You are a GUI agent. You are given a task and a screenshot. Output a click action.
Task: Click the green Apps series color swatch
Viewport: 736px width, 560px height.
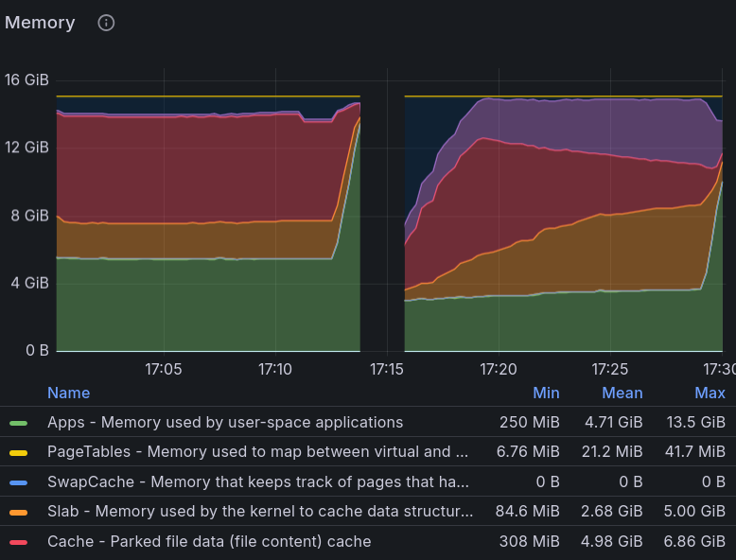pyautogui.click(x=18, y=423)
